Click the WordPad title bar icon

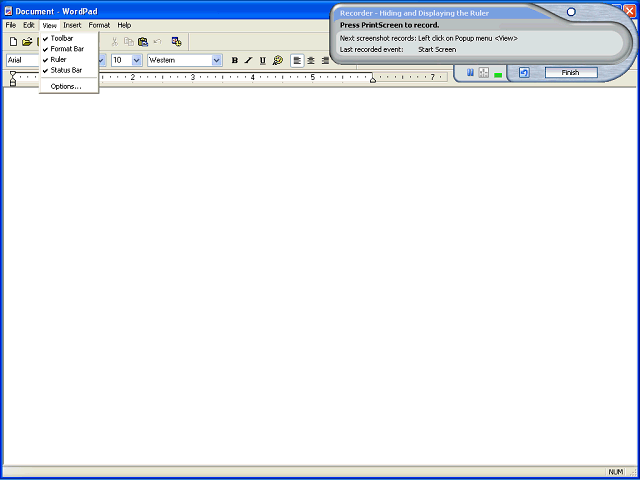tap(8, 11)
